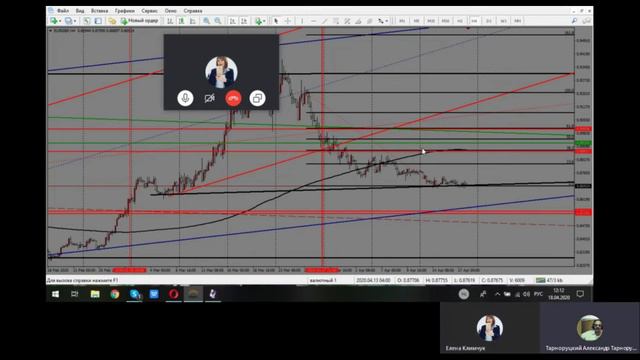Open the Файл menu
Screen dimensions: 640x360
click(63, 11)
